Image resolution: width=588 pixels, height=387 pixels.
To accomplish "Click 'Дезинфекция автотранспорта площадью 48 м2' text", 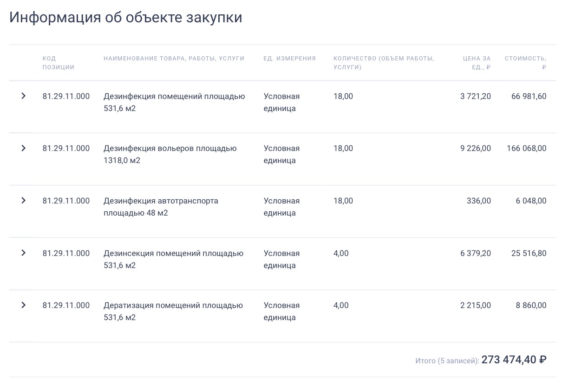I will point(161,207).
